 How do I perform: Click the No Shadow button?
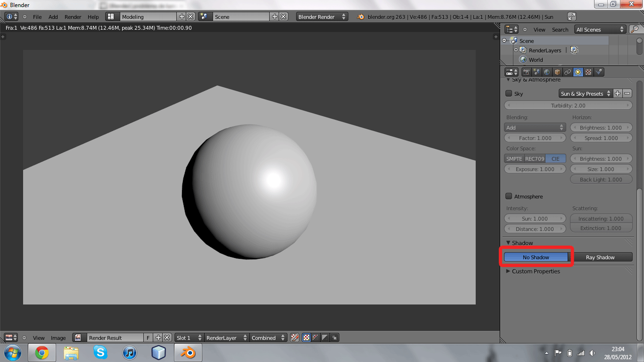point(536,257)
